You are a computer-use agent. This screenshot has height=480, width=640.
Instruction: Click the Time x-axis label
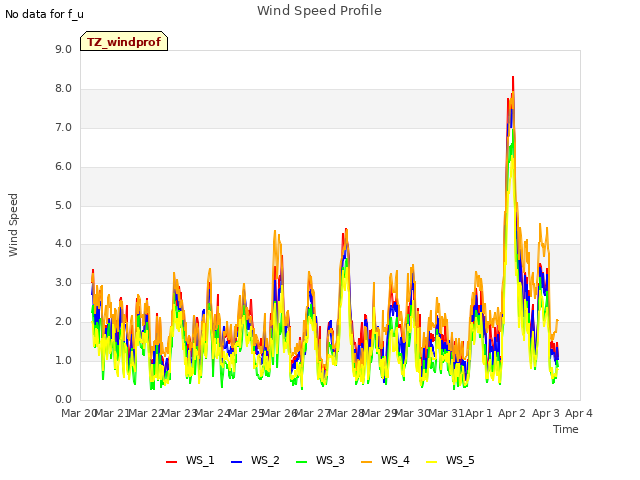[566, 429]
